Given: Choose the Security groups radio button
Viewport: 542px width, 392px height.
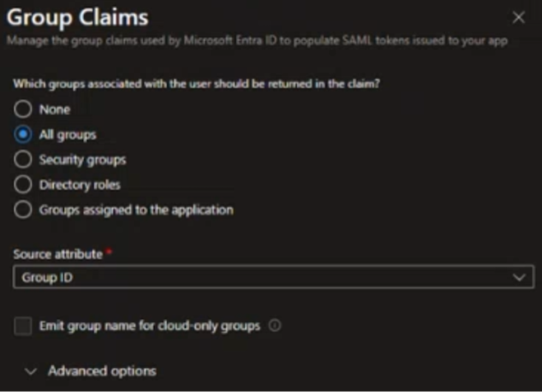Looking at the screenshot, I should pos(23,159).
